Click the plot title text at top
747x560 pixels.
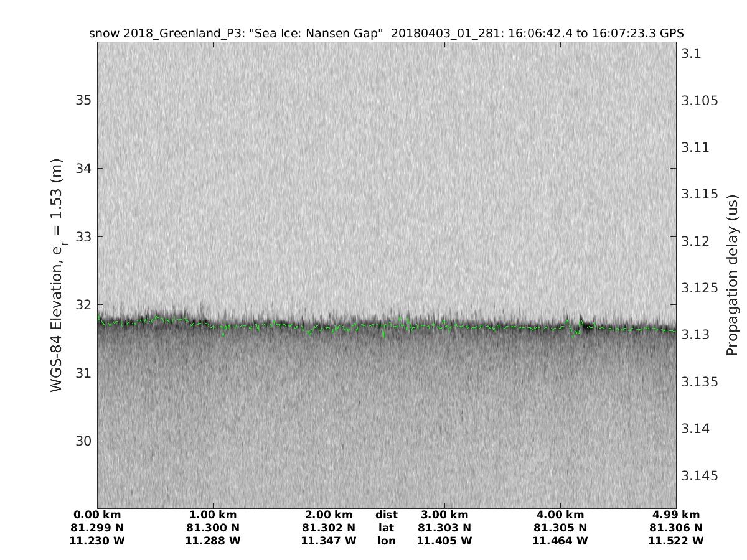[x=387, y=34]
